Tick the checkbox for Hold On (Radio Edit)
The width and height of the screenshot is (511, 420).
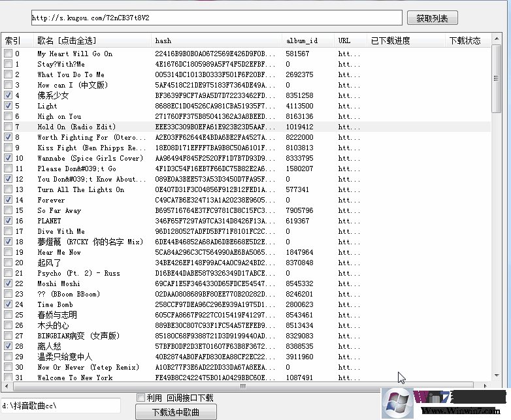[8, 127]
